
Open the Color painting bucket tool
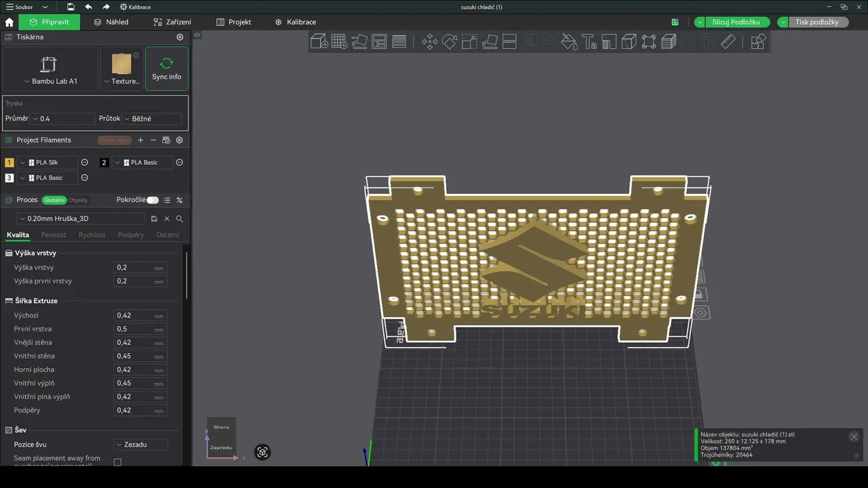[570, 42]
